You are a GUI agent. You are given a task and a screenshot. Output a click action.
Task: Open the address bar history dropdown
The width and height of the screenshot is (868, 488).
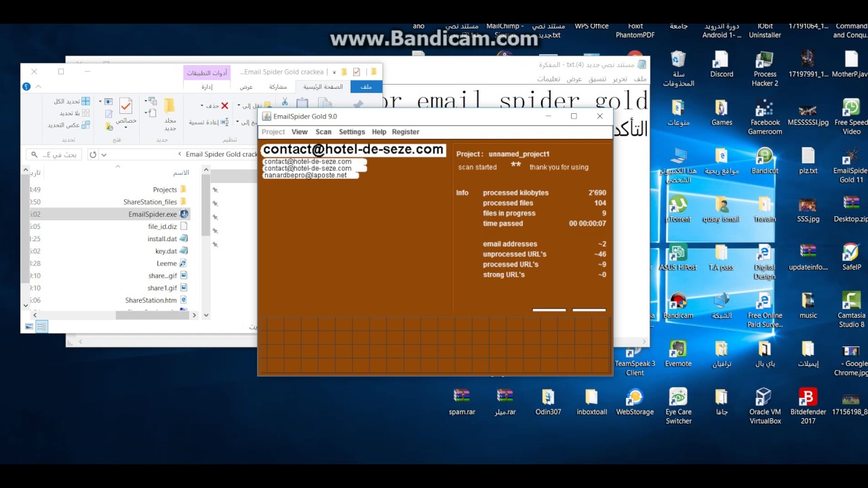[x=104, y=155]
